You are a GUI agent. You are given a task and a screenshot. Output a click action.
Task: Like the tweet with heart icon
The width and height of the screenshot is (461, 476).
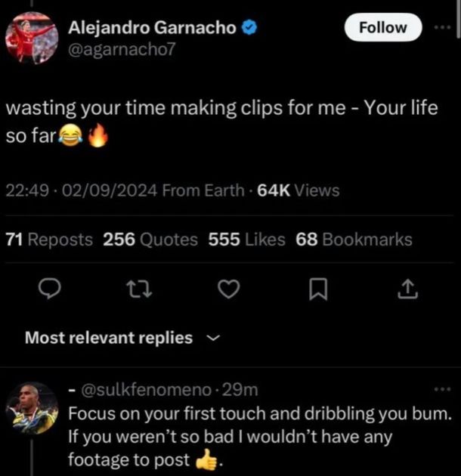(229, 289)
